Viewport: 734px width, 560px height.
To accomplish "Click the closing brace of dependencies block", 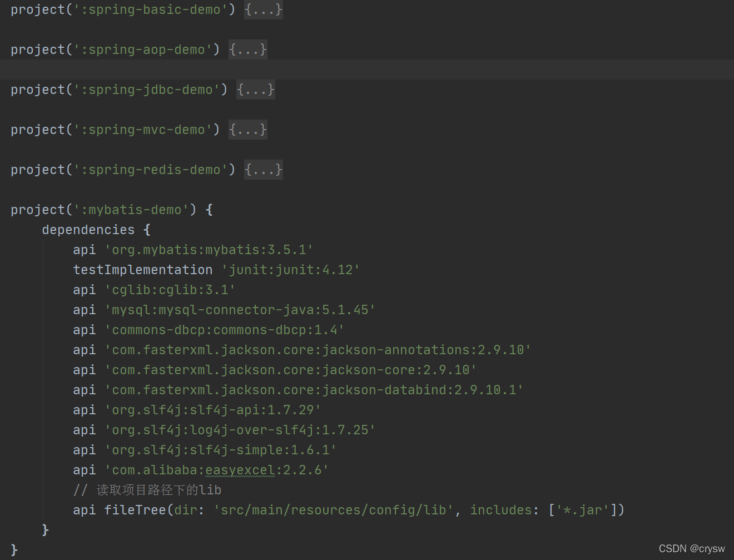I will pyautogui.click(x=46, y=530).
